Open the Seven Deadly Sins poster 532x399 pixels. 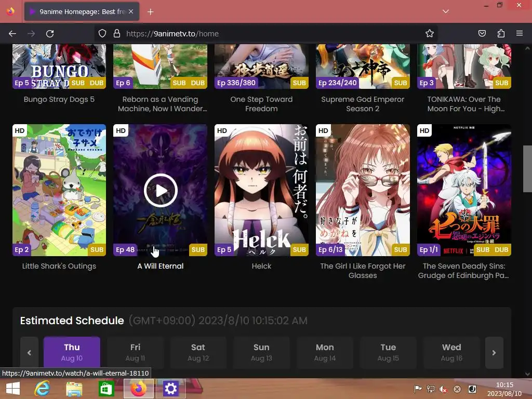point(464,190)
